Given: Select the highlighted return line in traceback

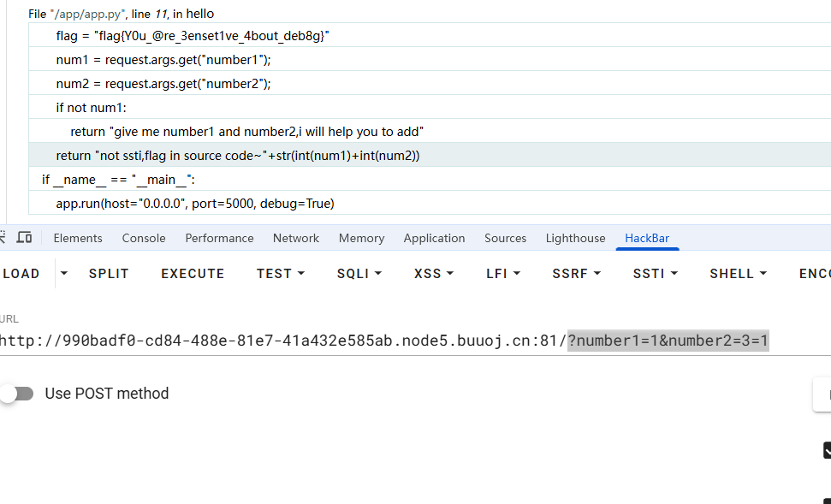Looking at the screenshot, I should pos(430,155).
